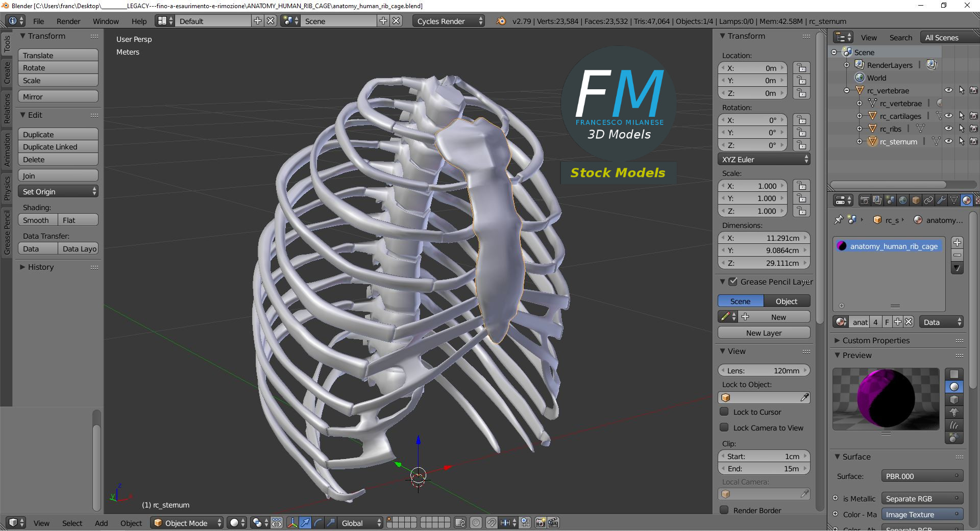
Task: Enable the Render Border checkbox
Action: 724,510
